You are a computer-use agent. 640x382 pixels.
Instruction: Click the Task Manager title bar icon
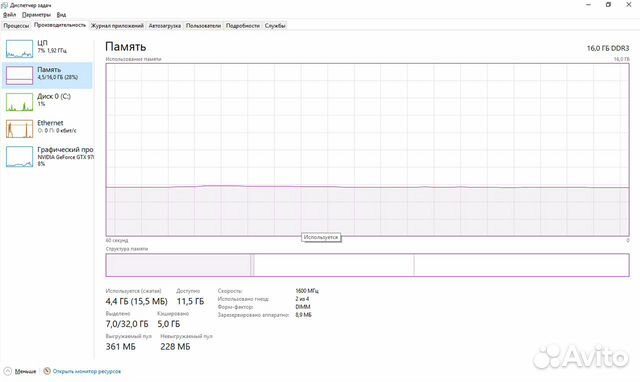(4, 5)
